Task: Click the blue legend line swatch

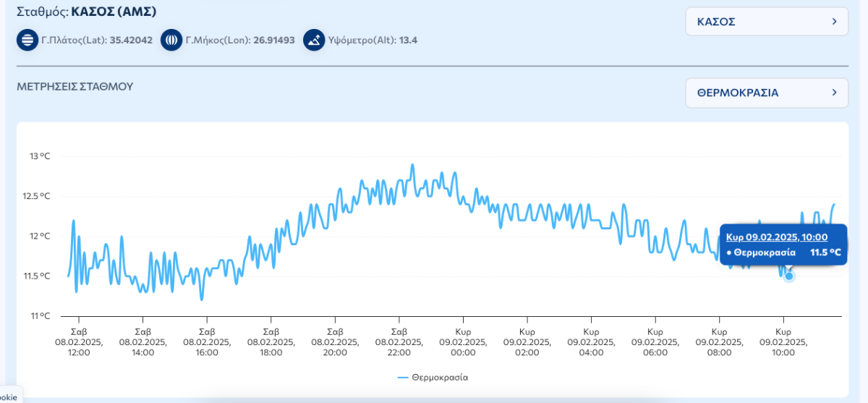Action: tap(403, 377)
